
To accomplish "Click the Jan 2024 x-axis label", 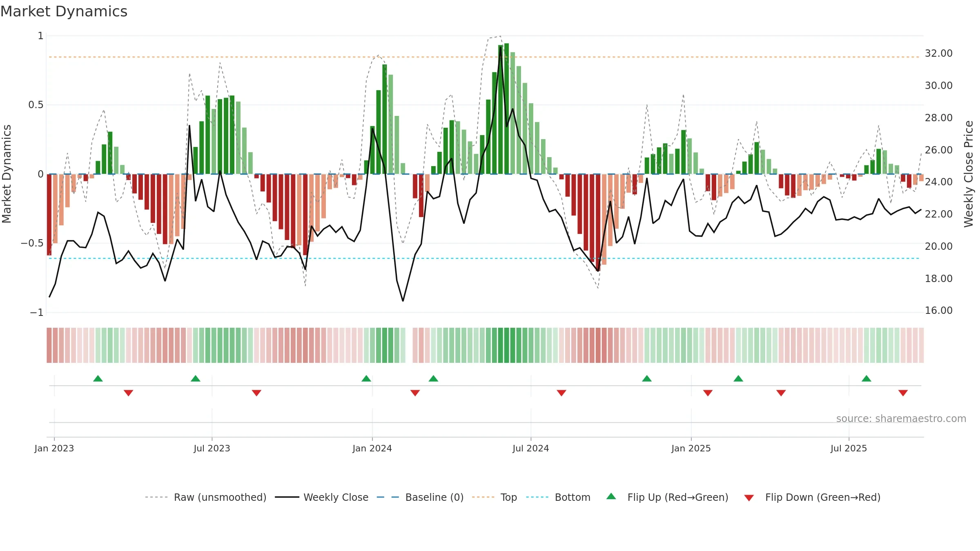I will point(372,448).
